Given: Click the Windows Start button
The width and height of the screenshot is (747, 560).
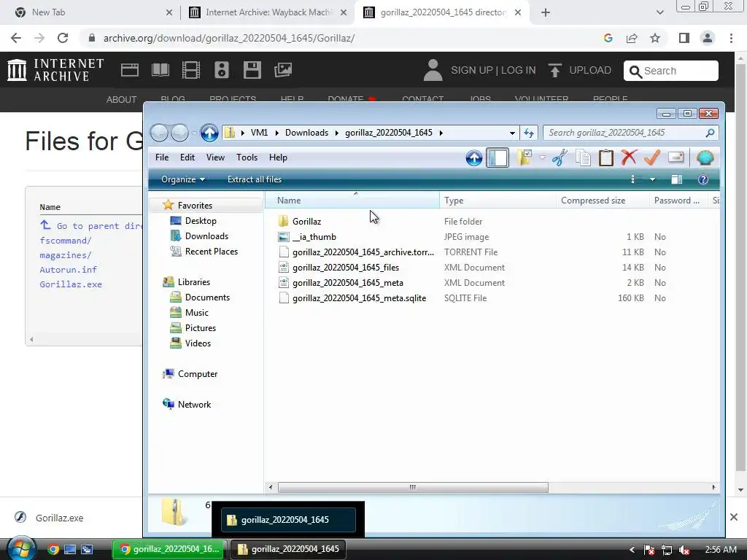Looking at the screenshot, I should [x=21, y=548].
